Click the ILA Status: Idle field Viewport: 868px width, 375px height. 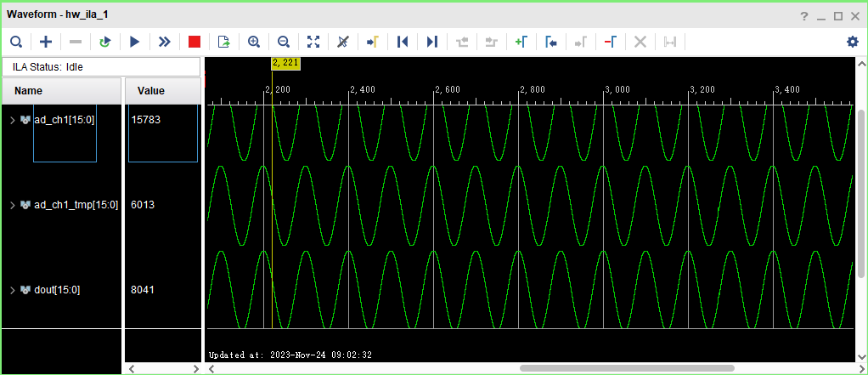point(101,67)
